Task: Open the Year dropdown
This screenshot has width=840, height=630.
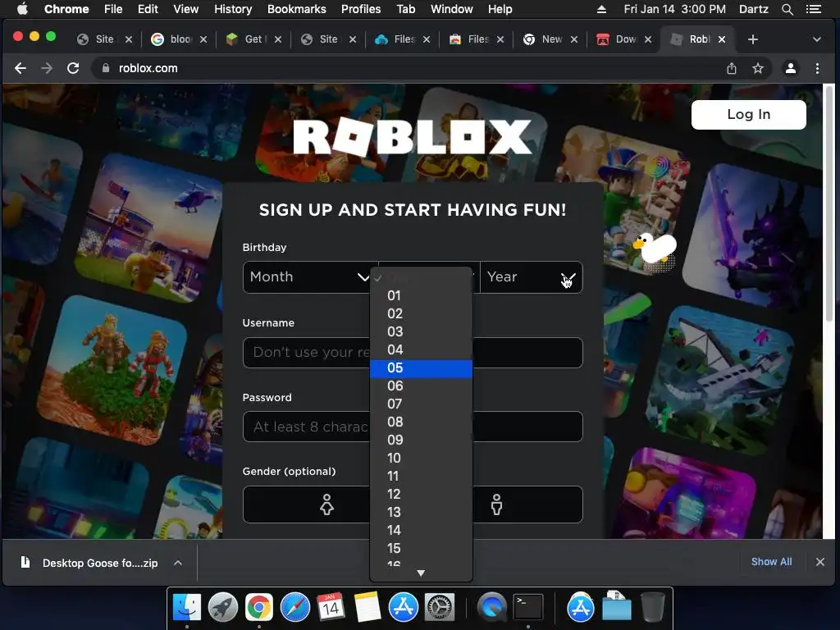Action: pyautogui.click(x=531, y=277)
